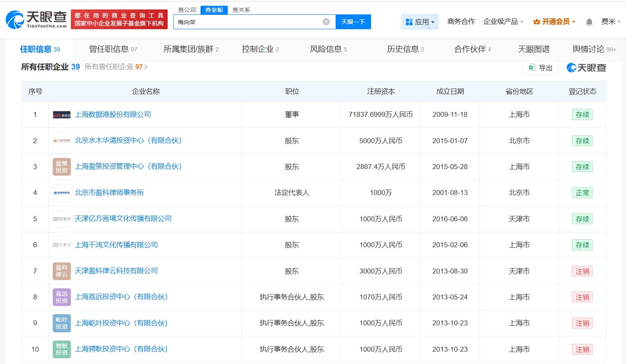This screenshot has width=626, height=364.
Task: Click the 2001-08-13 date cell
Action: click(450, 192)
